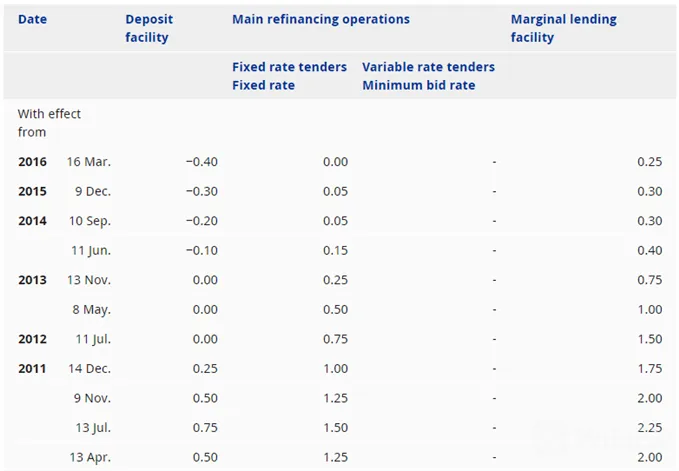Select the Main refinancing operations header
The height and width of the screenshot is (471, 679).
point(321,19)
